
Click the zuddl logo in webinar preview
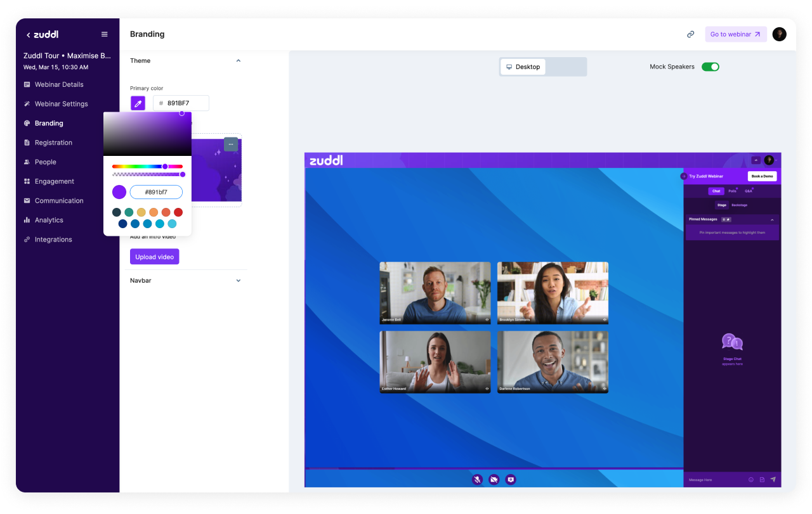tap(326, 160)
